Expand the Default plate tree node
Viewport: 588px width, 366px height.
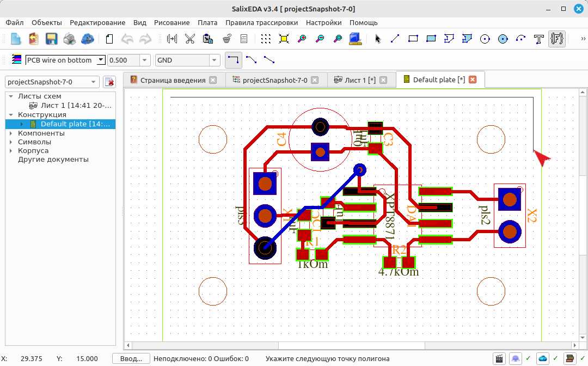coord(22,124)
